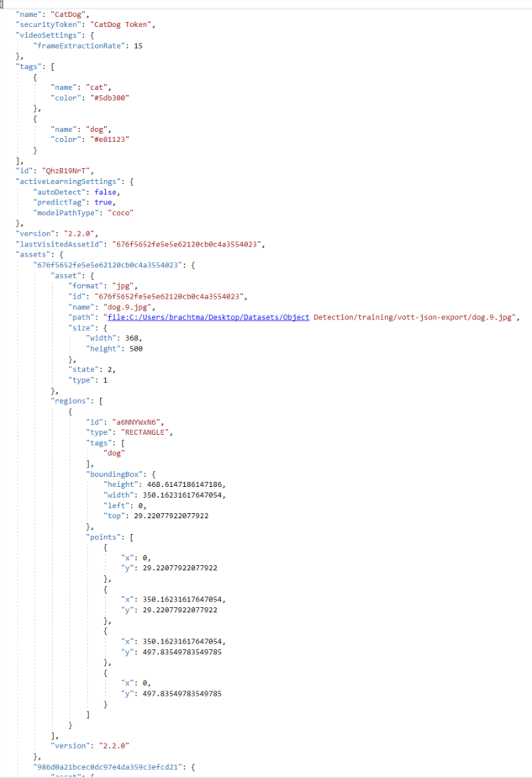This screenshot has width=532, height=778.
Task: Select the "frameExtractionRate" key
Action: (79, 45)
